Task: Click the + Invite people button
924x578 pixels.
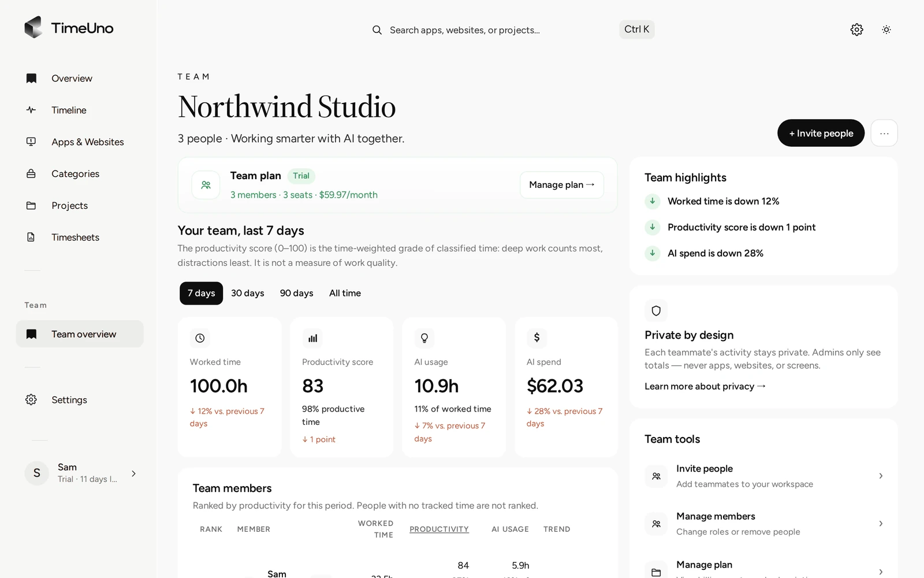Action: [x=821, y=133]
